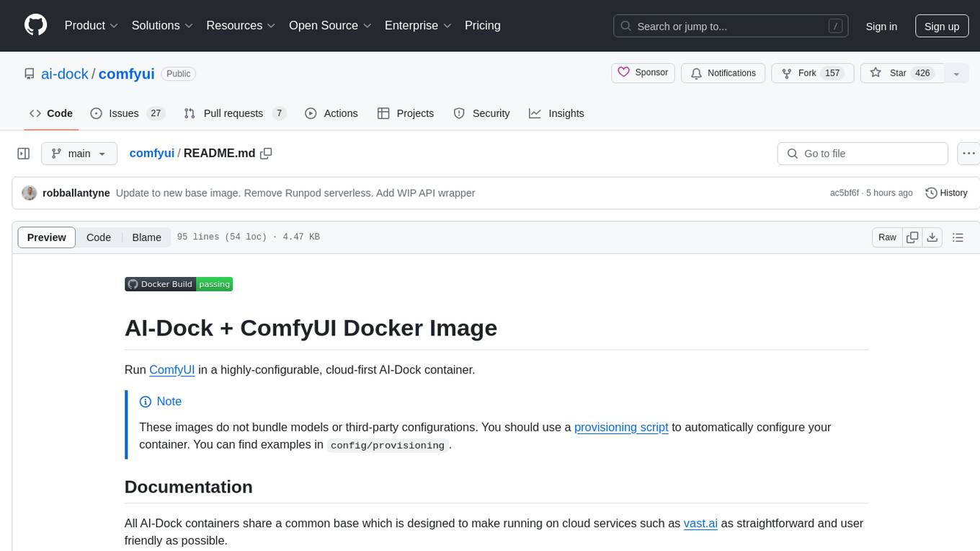Click the star count 426

(x=922, y=73)
